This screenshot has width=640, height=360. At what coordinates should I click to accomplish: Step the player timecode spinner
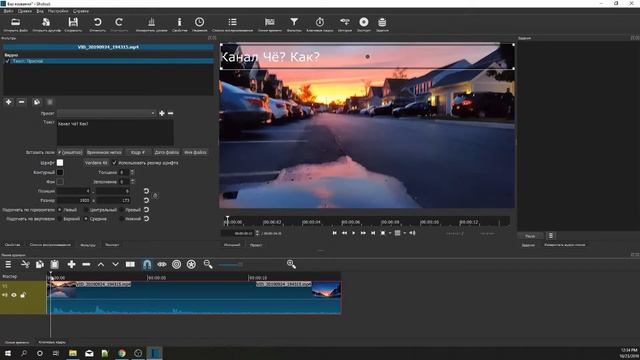257,233
